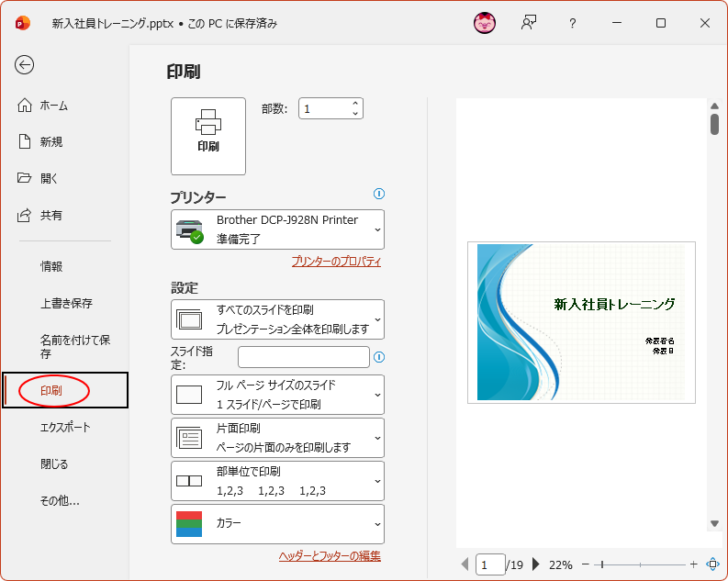Click the zoom-to-page fit icon

(x=712, y=564)
